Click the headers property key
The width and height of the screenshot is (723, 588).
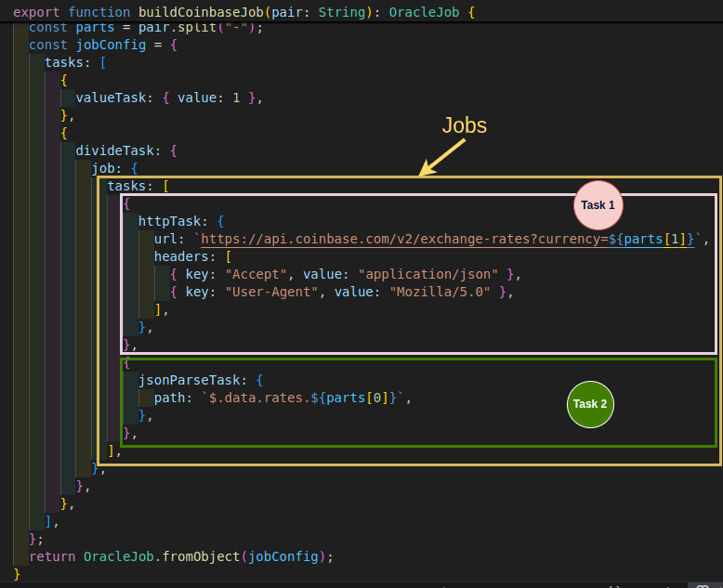[x=183, y=256]
